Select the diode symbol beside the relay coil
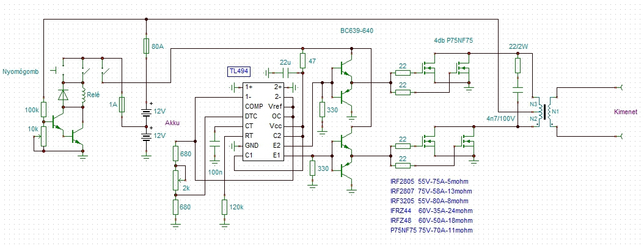Screen dimensions: 644x246 point(63,93)
